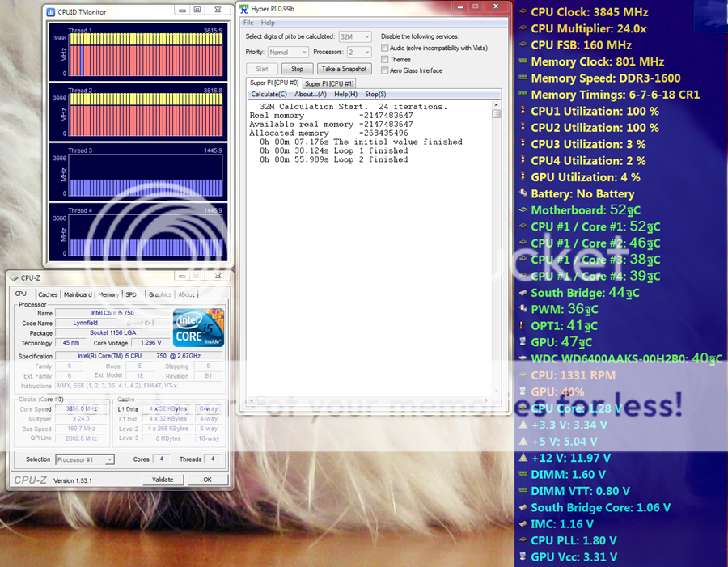This screenshot has height=567, width=728.
Task: Enable the Audio service checkbox
Action: 385,48
